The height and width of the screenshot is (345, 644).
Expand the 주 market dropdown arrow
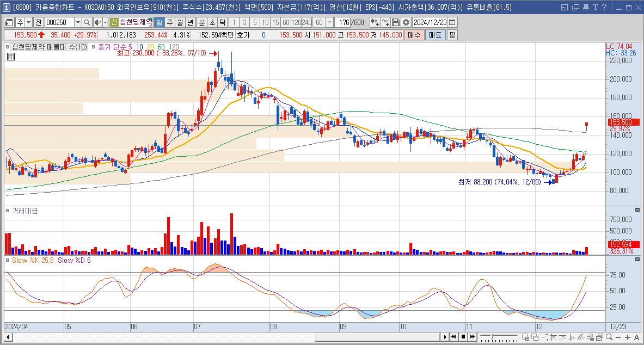click(28, 22)
